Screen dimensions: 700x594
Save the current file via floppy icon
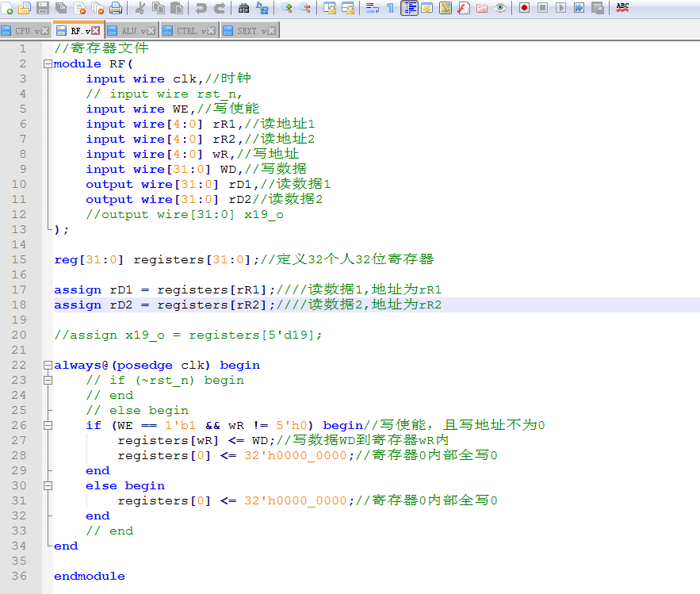click(43, 8)
